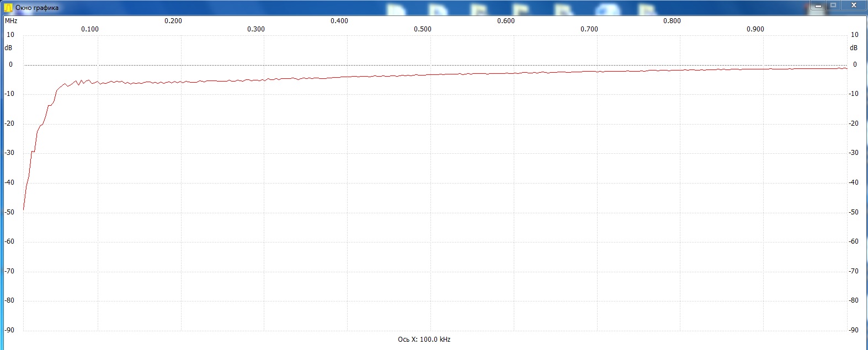Click the MHz axis unit label
The height and width of the screenshot is (350, 868).
tap(11, 21)
